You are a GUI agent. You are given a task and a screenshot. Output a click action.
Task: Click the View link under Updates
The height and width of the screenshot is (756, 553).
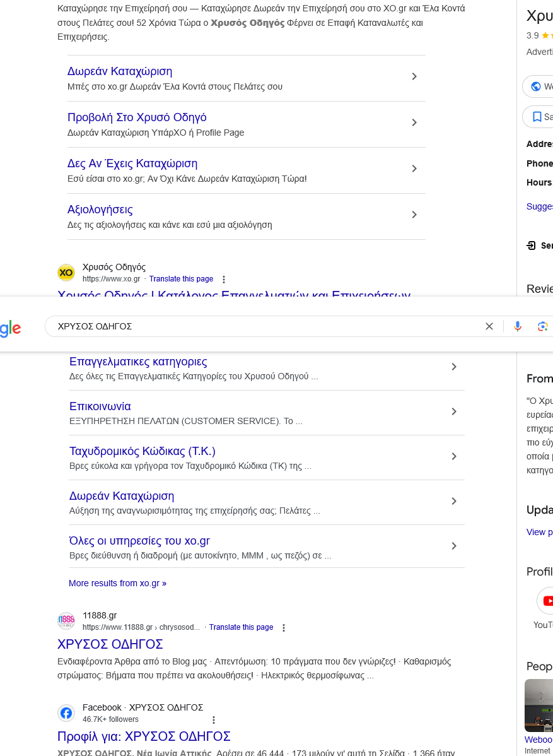(540, 532)
